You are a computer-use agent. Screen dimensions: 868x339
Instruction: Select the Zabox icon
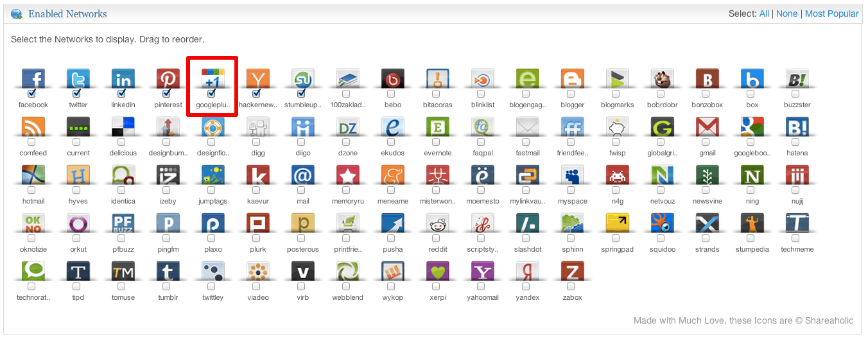click(x=573, y=272)
